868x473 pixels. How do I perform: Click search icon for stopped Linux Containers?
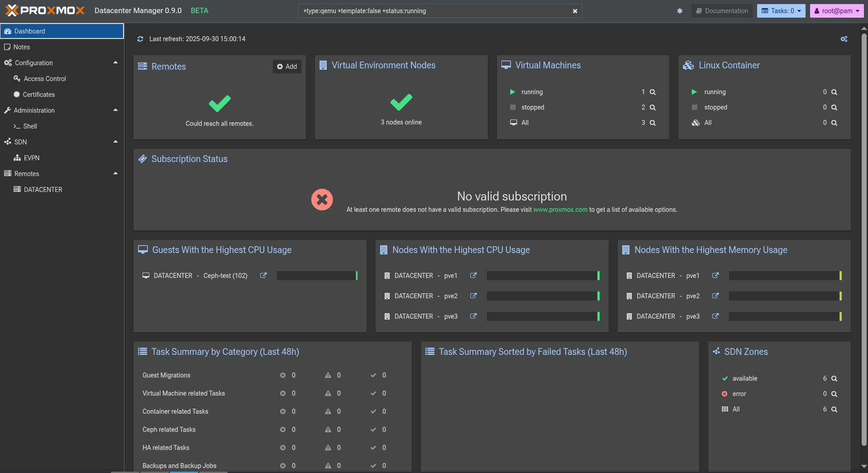click(x=834, y=107)
